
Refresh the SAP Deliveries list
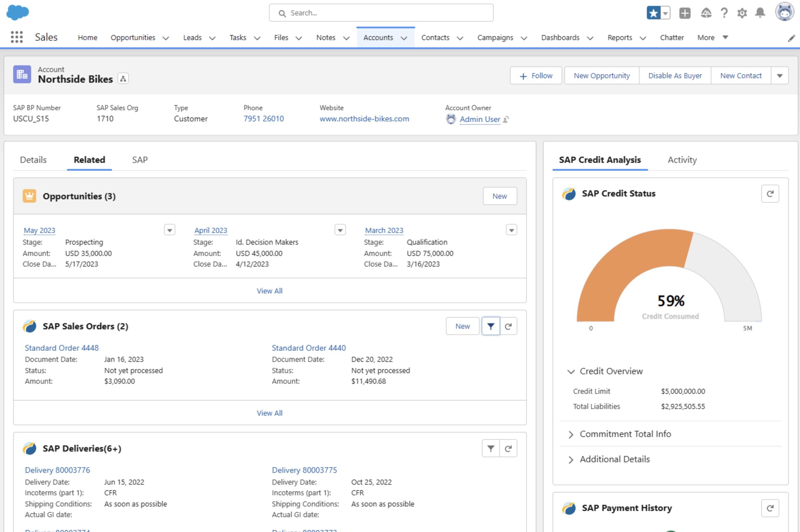click(x=508, y=448)
